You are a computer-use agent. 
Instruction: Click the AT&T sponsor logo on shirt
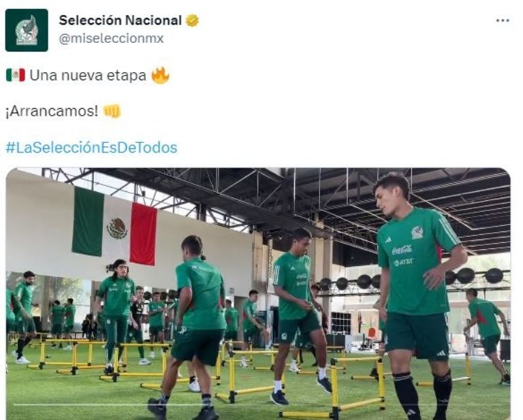click(x=403, y=262)
